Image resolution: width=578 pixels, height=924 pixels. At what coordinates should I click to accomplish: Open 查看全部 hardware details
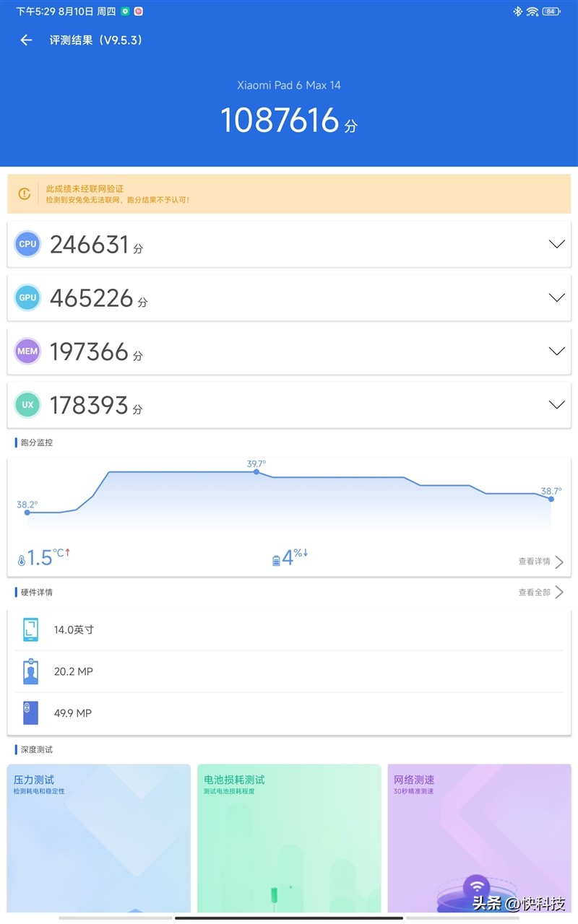(540, 592)
